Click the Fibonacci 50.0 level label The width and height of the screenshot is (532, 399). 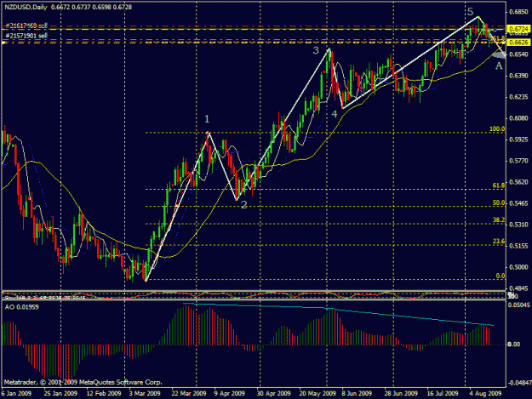pos(499,202)
